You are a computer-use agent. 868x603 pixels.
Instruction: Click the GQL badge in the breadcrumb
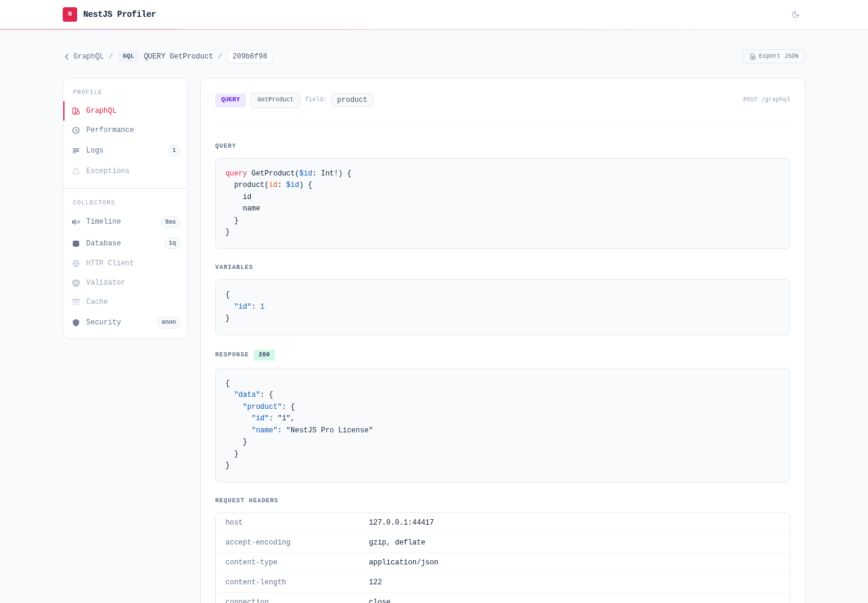[128, 57]
